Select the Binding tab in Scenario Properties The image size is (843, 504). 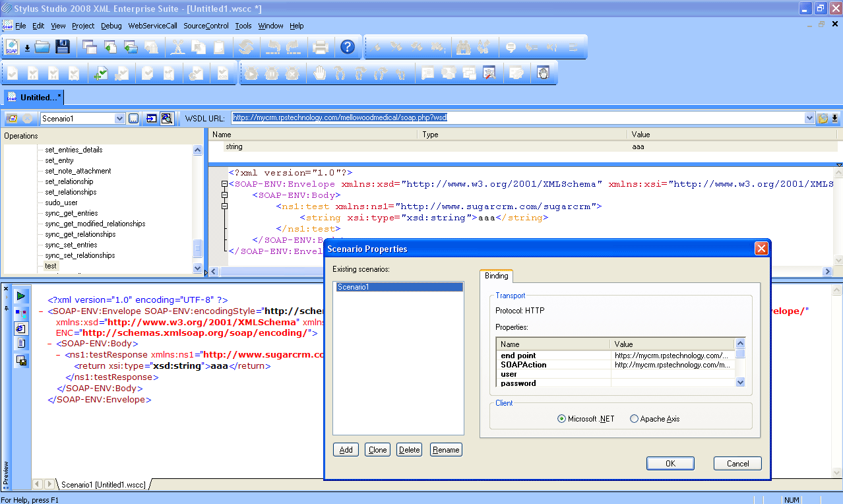pyautogui.click(x=497, y=276)
